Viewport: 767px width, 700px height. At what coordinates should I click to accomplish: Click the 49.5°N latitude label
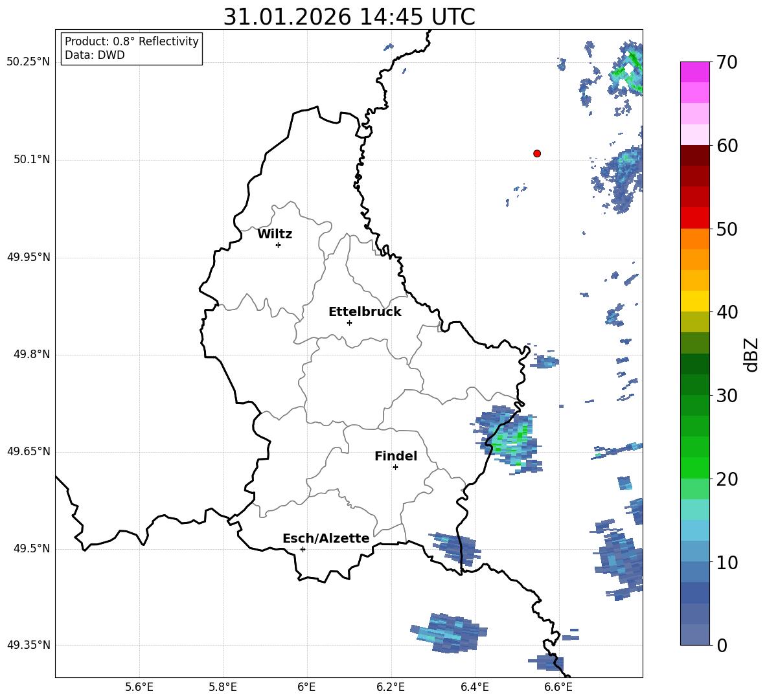tap(32, 548)
